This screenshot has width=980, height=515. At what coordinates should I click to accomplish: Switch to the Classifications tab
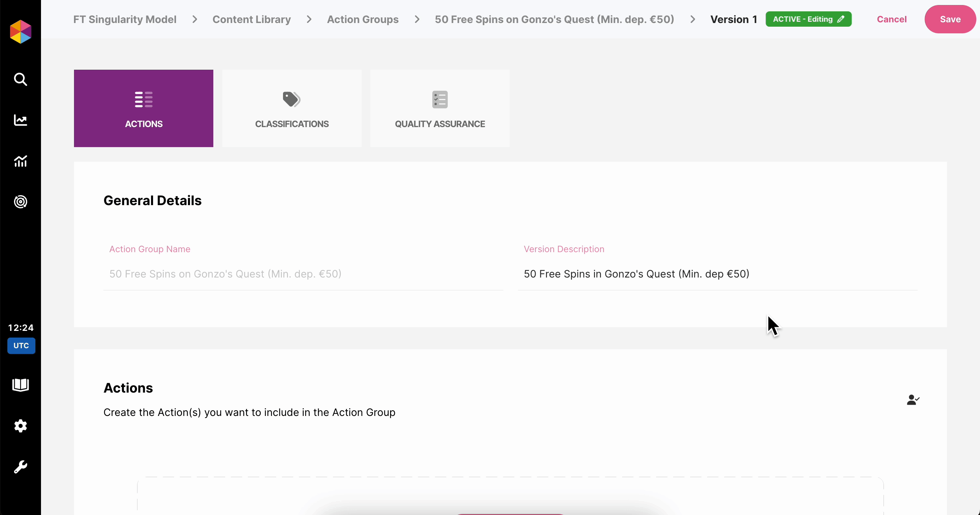coord(291,108)
